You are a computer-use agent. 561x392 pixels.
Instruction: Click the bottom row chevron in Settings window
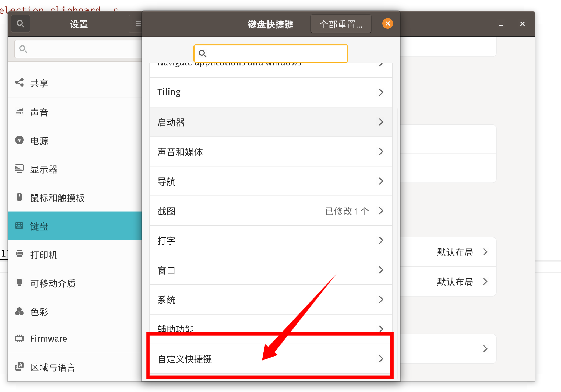(x=485, y=349)
